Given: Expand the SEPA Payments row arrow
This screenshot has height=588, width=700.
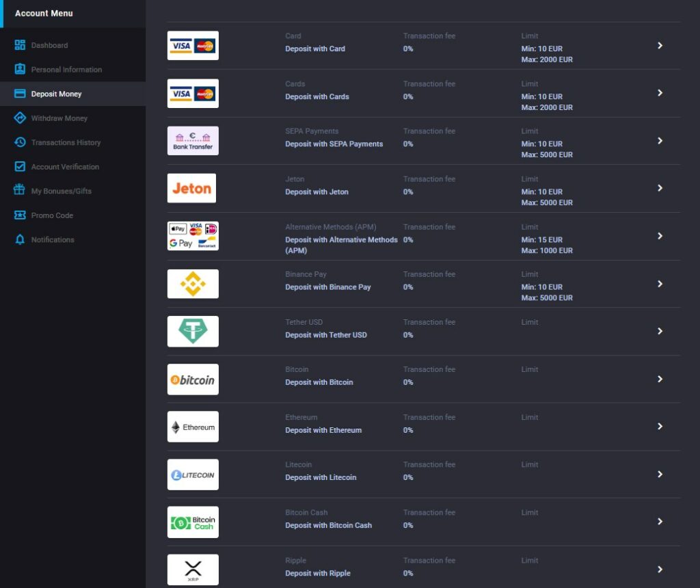Looking at the screenshot, I should (660, 141).
